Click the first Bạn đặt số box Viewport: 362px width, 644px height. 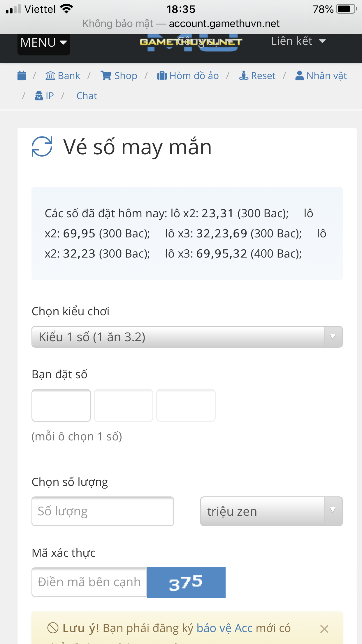point(61,405)
